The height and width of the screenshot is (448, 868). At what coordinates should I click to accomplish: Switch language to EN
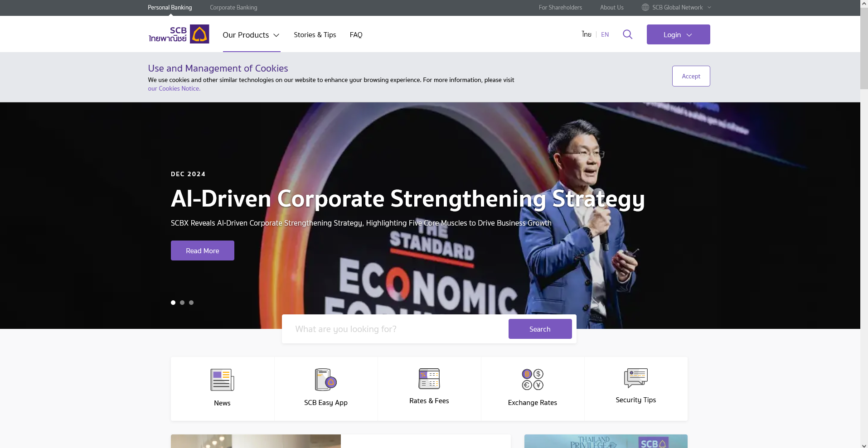[605, 34]
